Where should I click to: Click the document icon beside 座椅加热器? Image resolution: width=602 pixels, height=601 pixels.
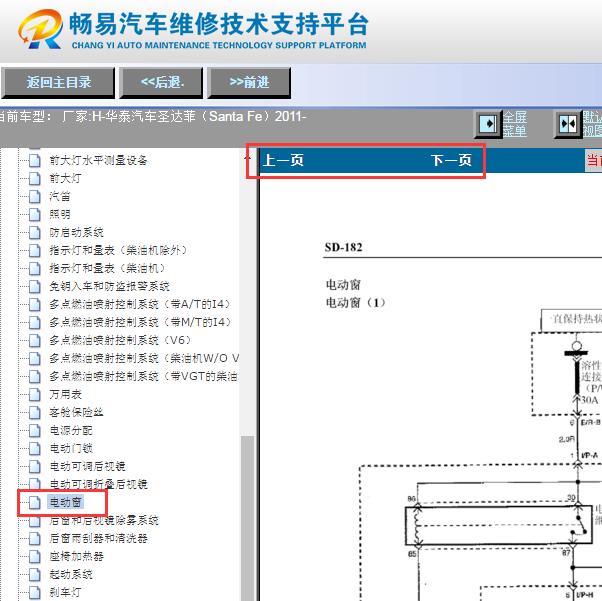[35, 556]
